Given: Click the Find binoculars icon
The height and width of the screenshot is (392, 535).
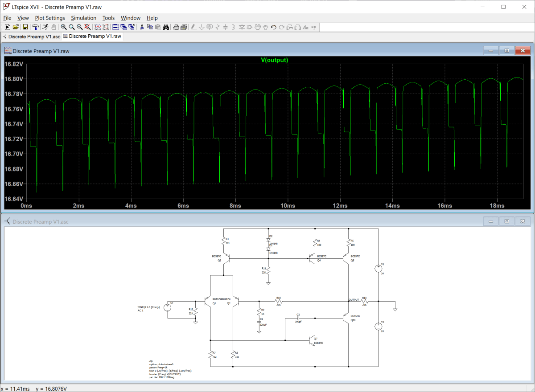Looking at the screenshot, I should point(166,27).
